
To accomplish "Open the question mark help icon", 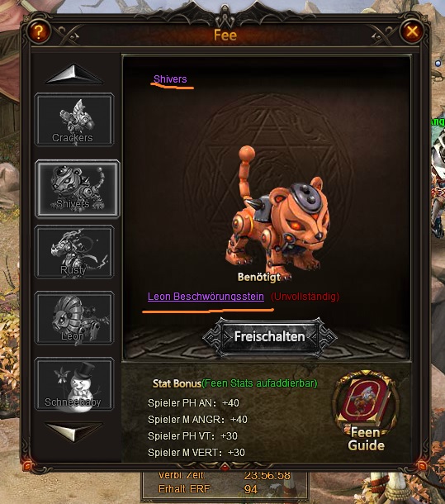I will point(39,31).
